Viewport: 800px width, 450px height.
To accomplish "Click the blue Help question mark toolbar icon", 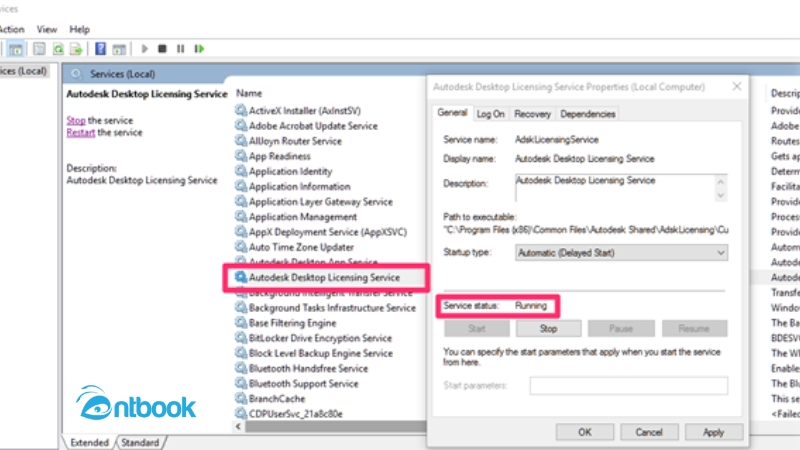I will click(101, 49).
